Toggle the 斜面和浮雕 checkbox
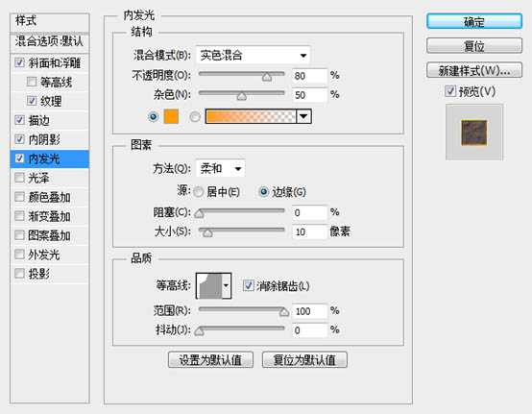This screenshot has width=532, height=414. pos(19,62)
